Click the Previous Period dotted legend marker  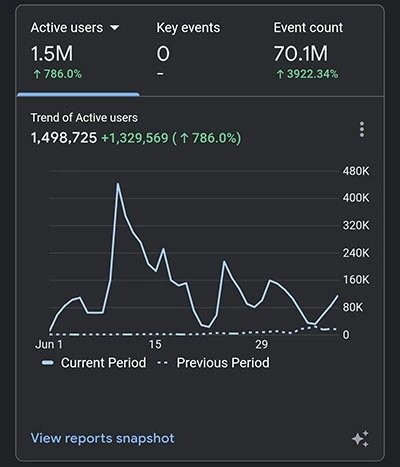(162, 363)
